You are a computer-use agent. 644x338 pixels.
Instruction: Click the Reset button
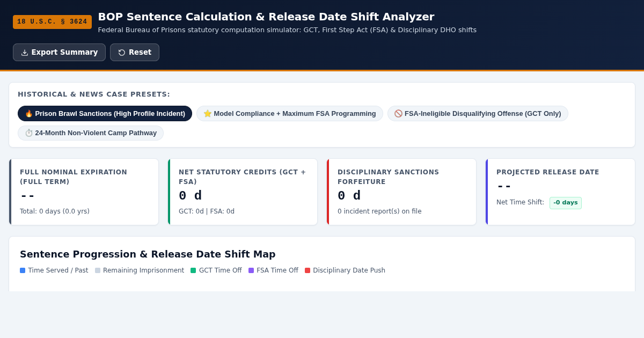click(135, 53)
